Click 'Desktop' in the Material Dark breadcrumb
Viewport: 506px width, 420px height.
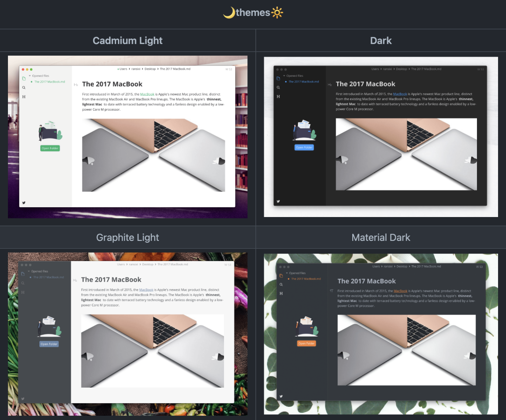pyautogui.click(x=402, y=267)
